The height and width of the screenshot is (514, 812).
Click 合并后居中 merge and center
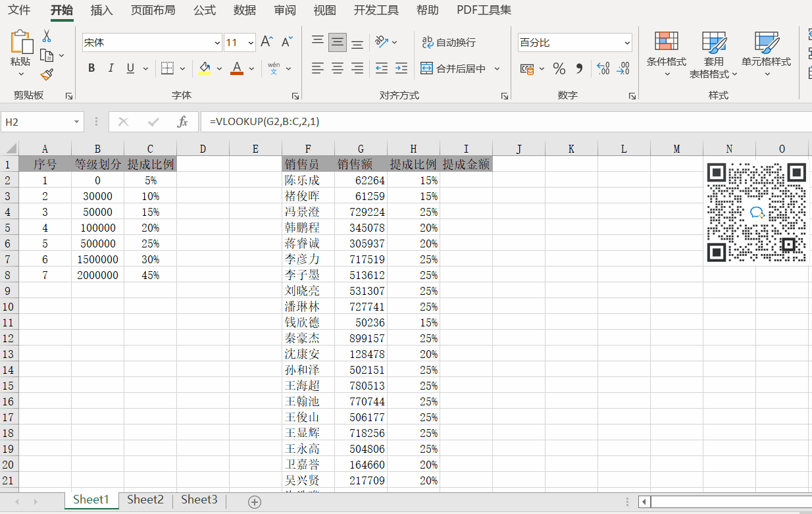(453, 68)
